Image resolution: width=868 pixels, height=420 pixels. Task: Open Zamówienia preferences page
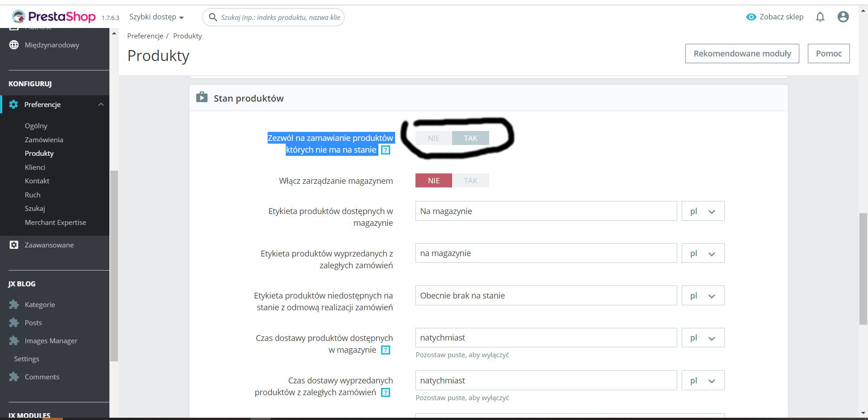[44, 140]
